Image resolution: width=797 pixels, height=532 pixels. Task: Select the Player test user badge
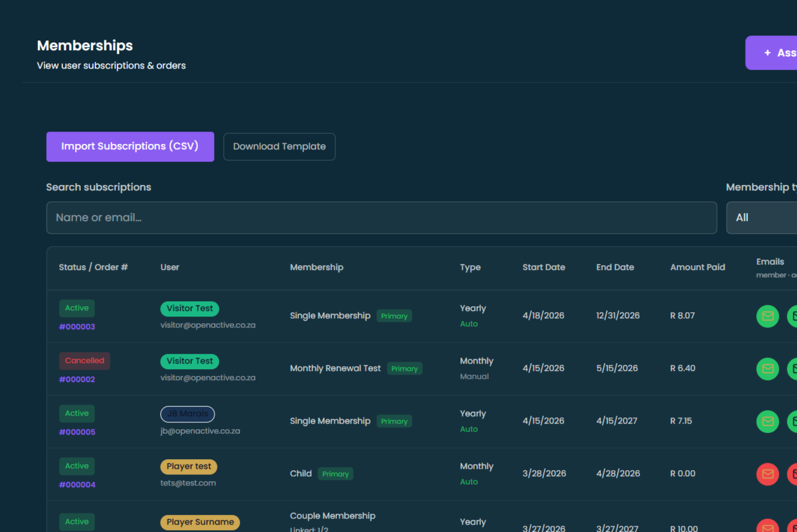point(189,466)
